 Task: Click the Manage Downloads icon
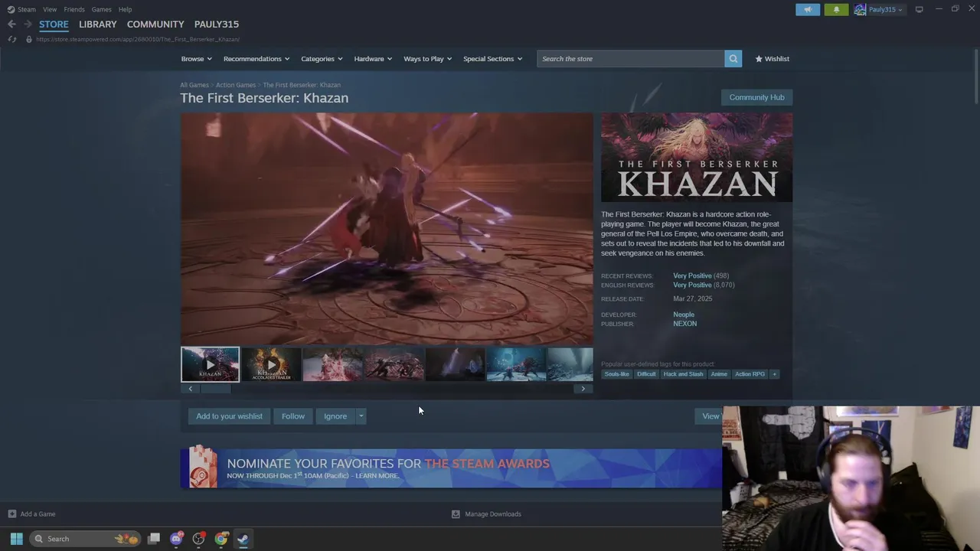click(x=456, y=514)
